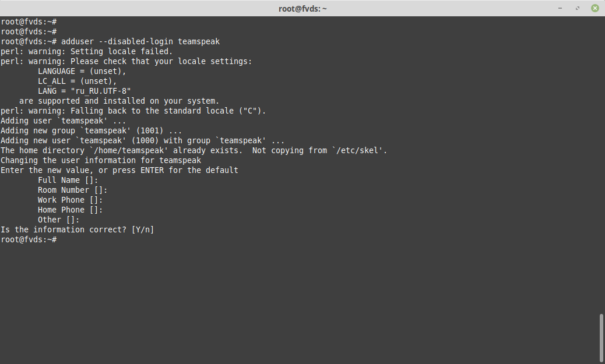Click the 'Adding new group teamspeak (1001)' line
The height and width of the screenshot is (364, 605).
(x=91, y=130)
